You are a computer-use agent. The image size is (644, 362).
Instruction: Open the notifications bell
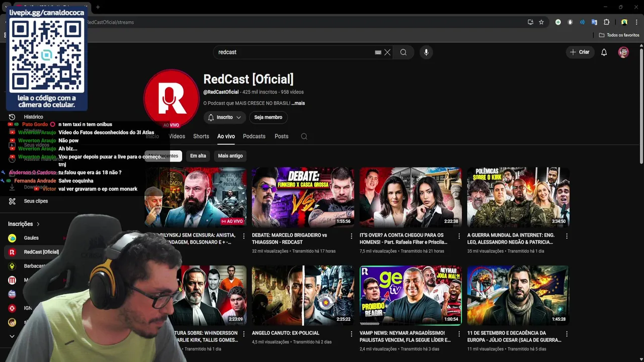(x=604, y=52)
